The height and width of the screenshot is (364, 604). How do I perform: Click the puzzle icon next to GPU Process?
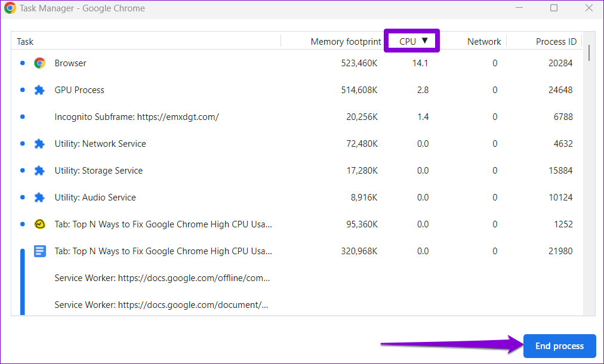click(40, 90)
